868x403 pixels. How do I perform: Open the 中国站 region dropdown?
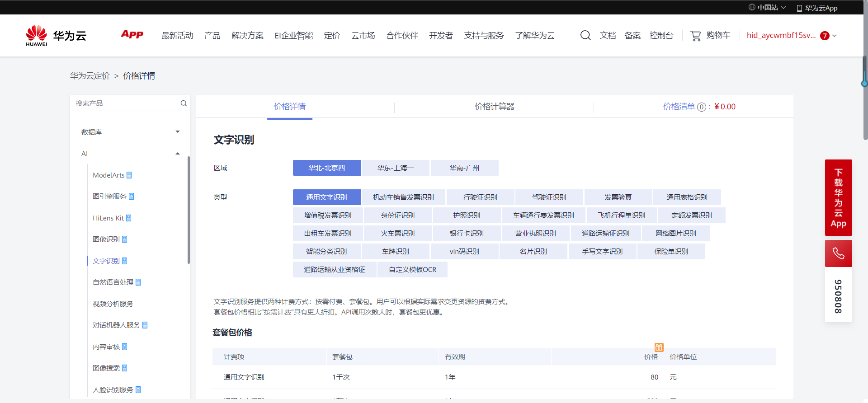768,7
